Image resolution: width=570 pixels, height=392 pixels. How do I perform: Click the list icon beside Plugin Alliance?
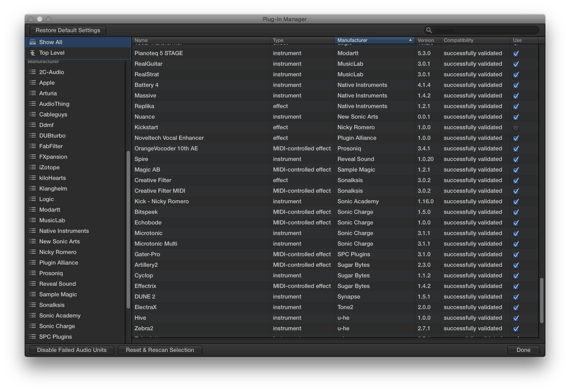coord(32,262)
